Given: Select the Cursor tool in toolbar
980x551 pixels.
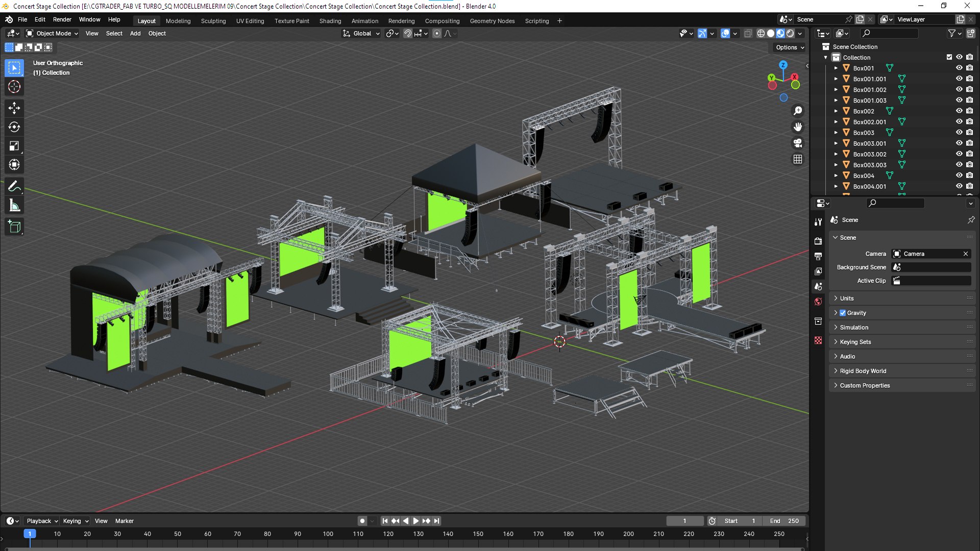Looking at the screenshot, I should point(14,87).
